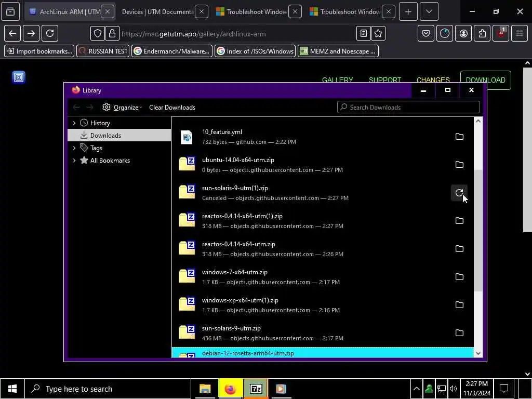Click the 10_feature.yml file icon

pyautogui.click(x=187, y=137)
